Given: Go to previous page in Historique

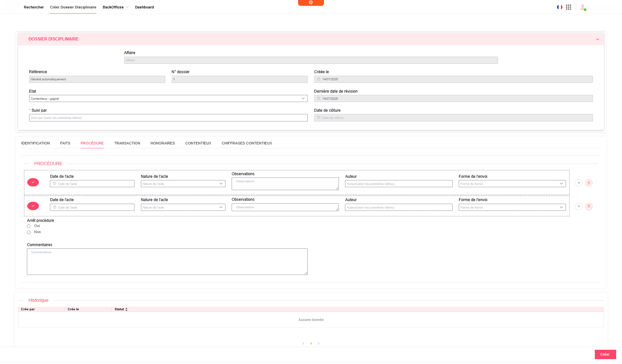Looking at the screenshot, I should (x=303, y=343).
